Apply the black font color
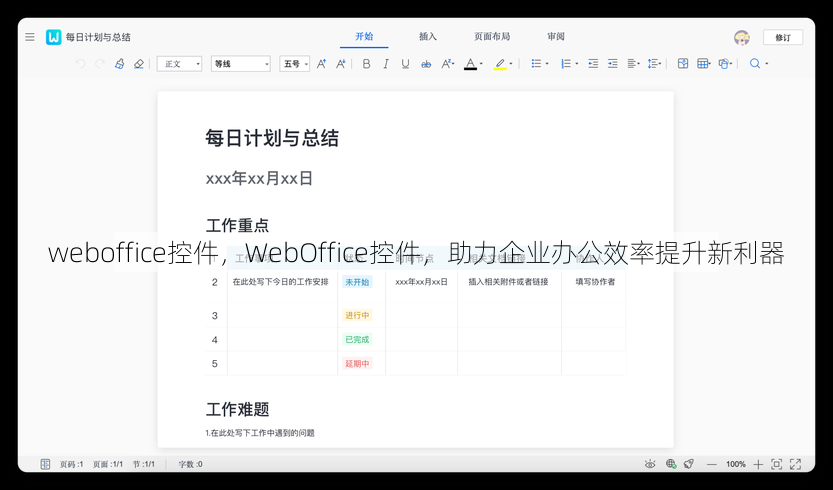 pos(470,64)
